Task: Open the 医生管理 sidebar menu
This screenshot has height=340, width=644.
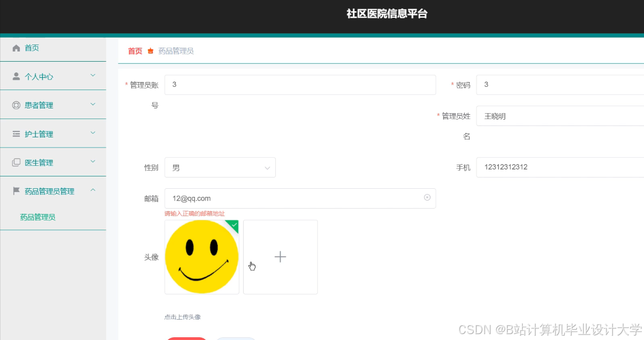Action: point(53,162)
